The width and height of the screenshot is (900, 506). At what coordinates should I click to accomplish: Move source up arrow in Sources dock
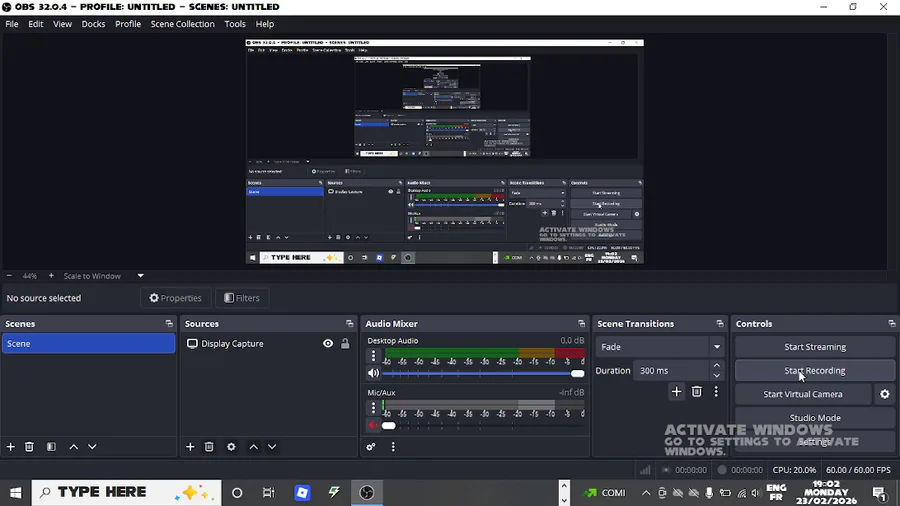click(x=253, y=446)
